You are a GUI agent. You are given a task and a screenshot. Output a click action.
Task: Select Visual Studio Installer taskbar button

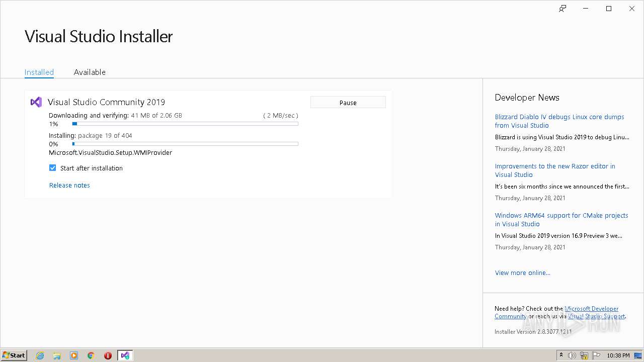125,355
